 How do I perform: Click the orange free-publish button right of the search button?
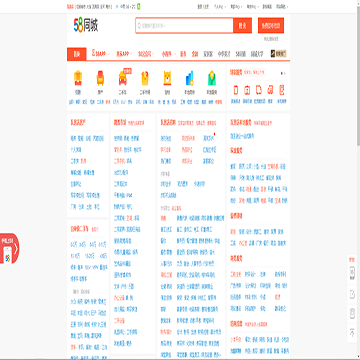point(271,26)
